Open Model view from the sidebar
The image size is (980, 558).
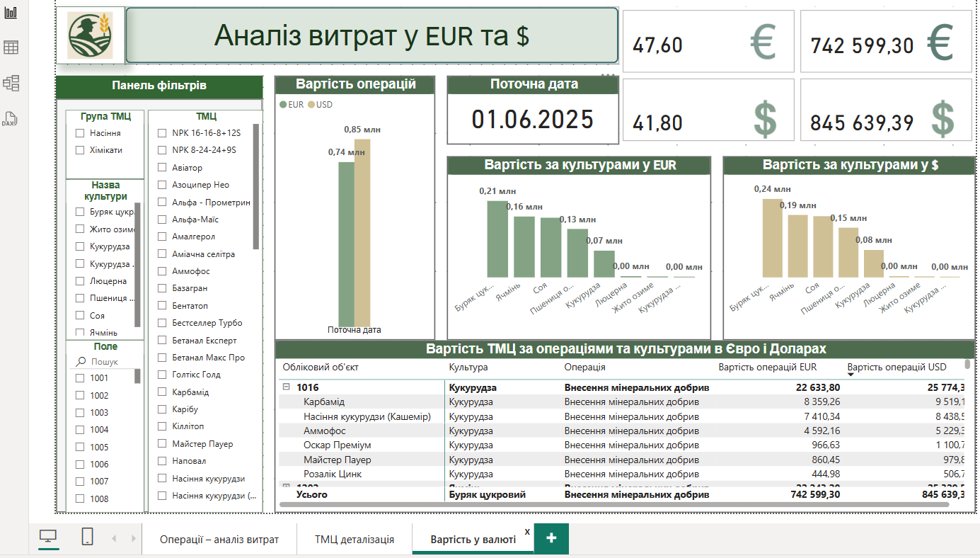click(11, 84)
